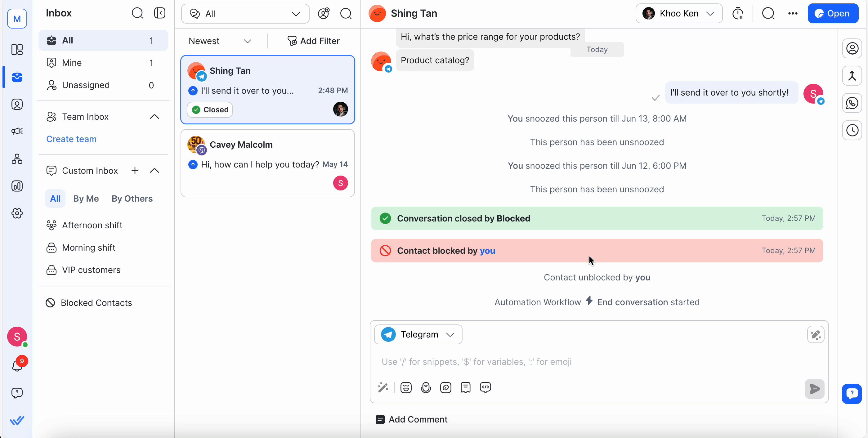Open Settings gear in the left sidebar
The width and height of the screenshot is (868, 438).
tap(17, 213)
